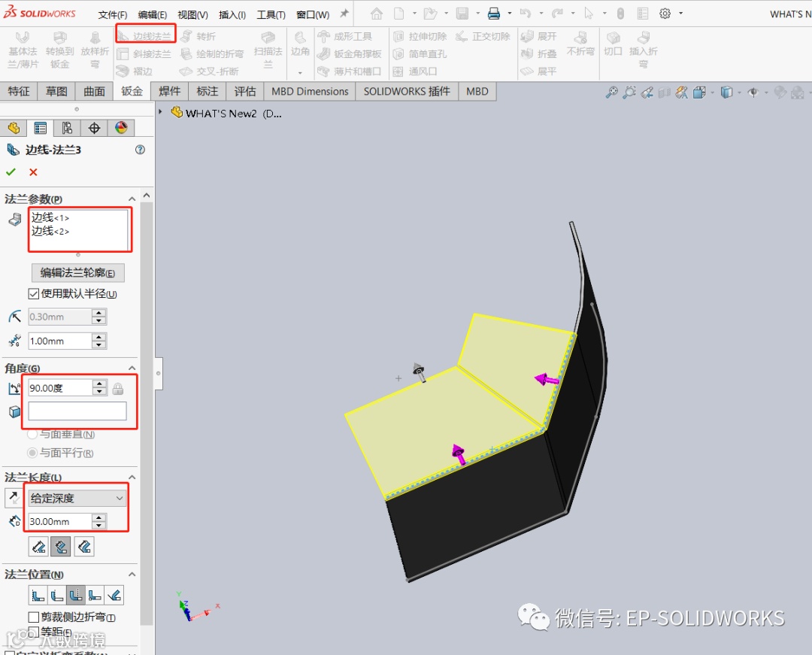Switch to the 特征 tab
Image resolution: width=812 pixels, height=655 pixels.
click(19, 92)
